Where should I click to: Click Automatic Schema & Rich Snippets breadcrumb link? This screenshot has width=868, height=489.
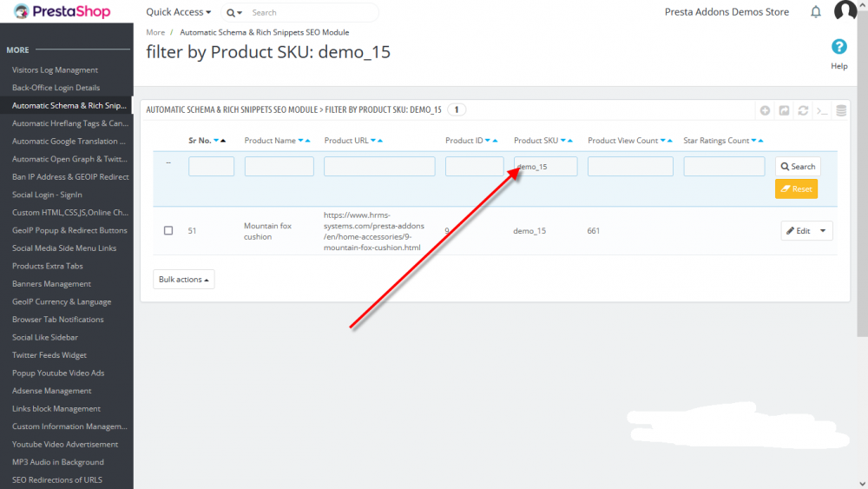click(x=264, y=32)
